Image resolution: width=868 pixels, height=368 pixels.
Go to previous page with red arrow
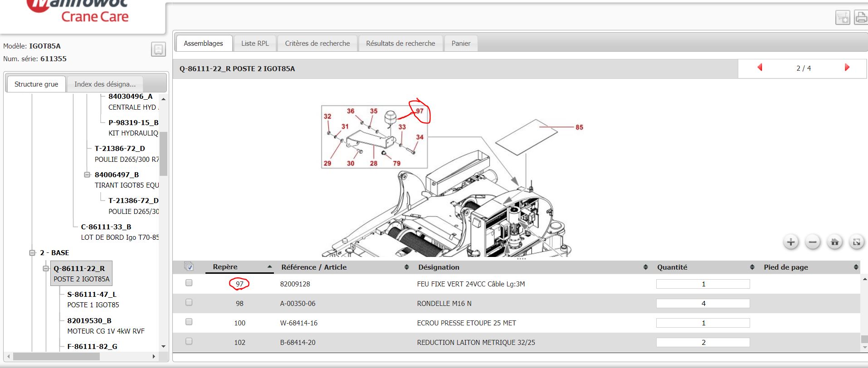pos(760,68)
